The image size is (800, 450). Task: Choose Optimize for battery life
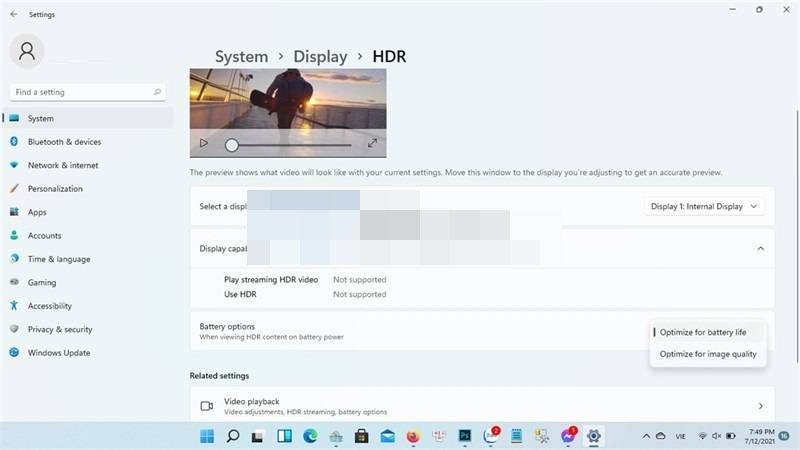pyautogui.click(x=708, y=332)
